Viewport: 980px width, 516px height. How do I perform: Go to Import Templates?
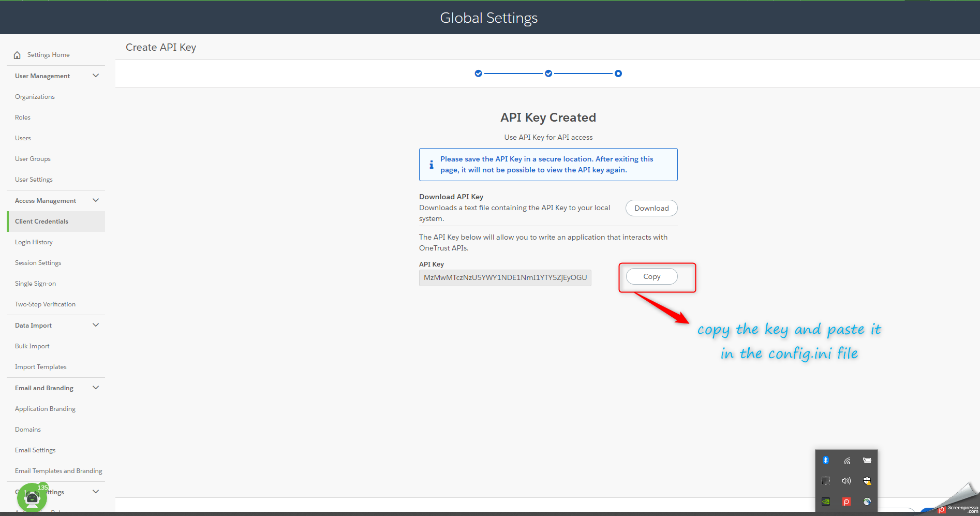(x=40, y=367)
